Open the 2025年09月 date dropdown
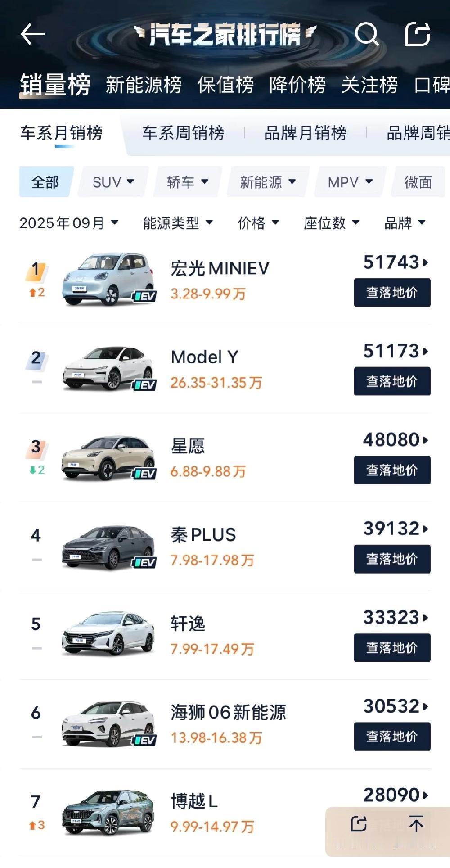This screenshot has height=868, width=450. (69, 223)
